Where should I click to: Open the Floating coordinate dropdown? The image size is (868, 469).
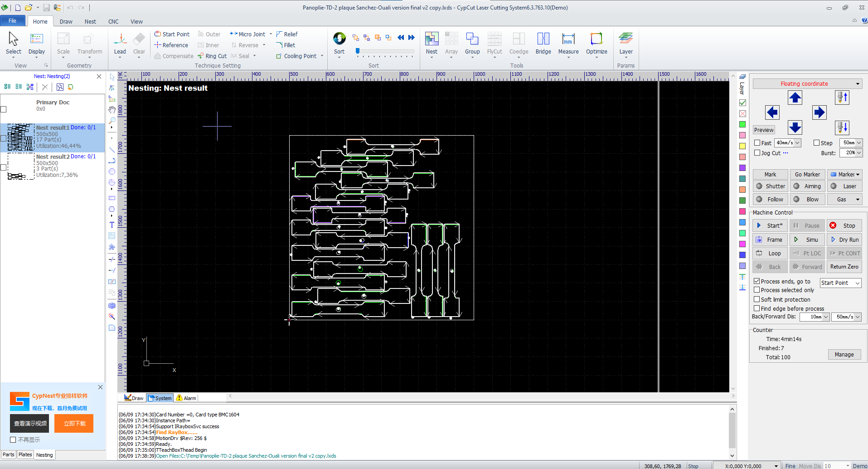(807, 83)
